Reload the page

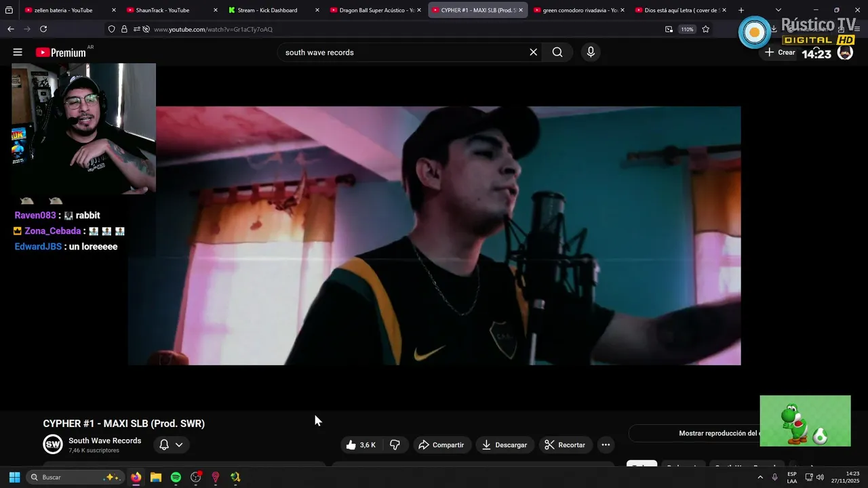point(43,29)
